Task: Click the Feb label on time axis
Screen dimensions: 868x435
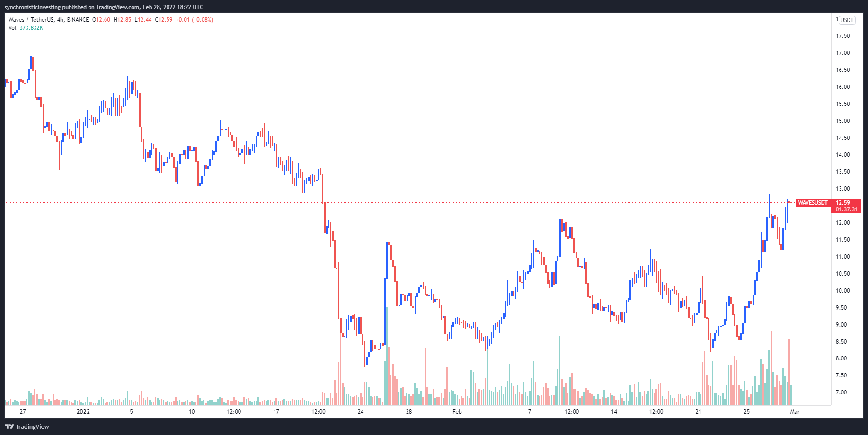Action: pyautogui.click(x=457, y=412)
